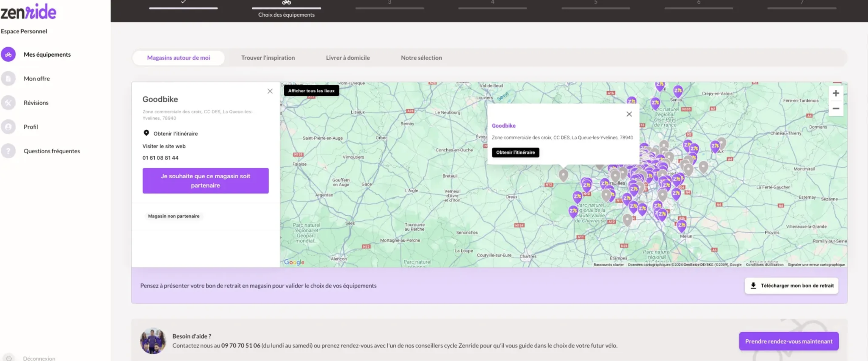This screenshot has height=361, width=868.
Task: Zoom out on the map
Action: (x=836, y=108)
